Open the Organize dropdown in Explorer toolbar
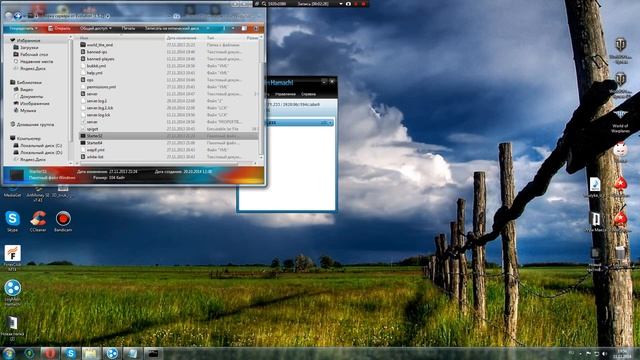640x360 pixels. click(23, 29)
